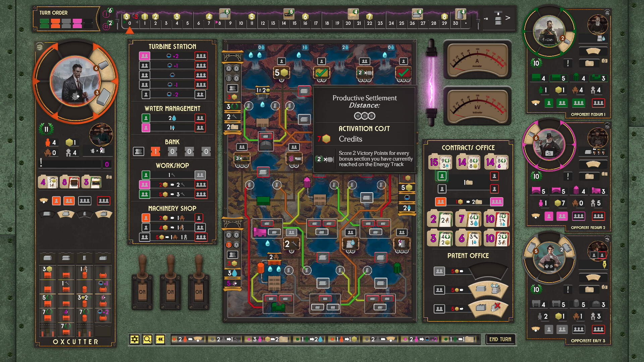Open my private contract worth 4
The width and height of the screenshot is (644, 362).
click(x=48, y=182)
